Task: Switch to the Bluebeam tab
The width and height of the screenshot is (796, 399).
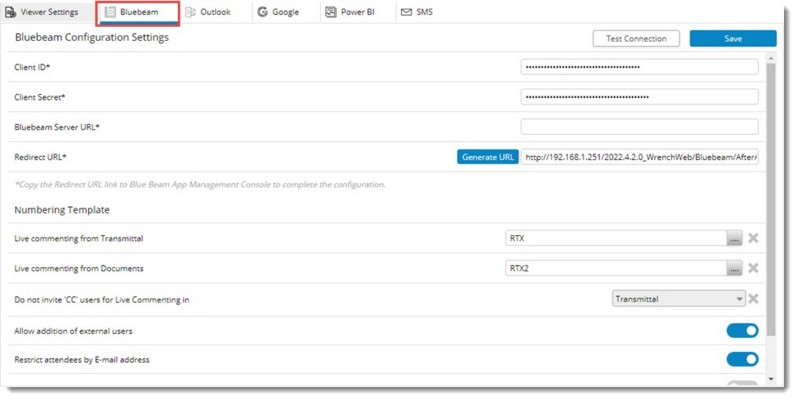Action: coord(138,13)
